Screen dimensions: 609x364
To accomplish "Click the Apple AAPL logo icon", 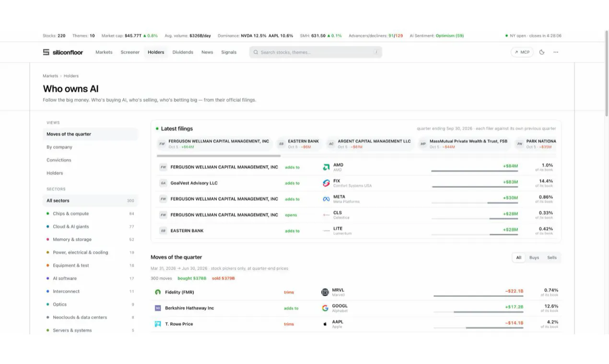I will tap(325, 324).
